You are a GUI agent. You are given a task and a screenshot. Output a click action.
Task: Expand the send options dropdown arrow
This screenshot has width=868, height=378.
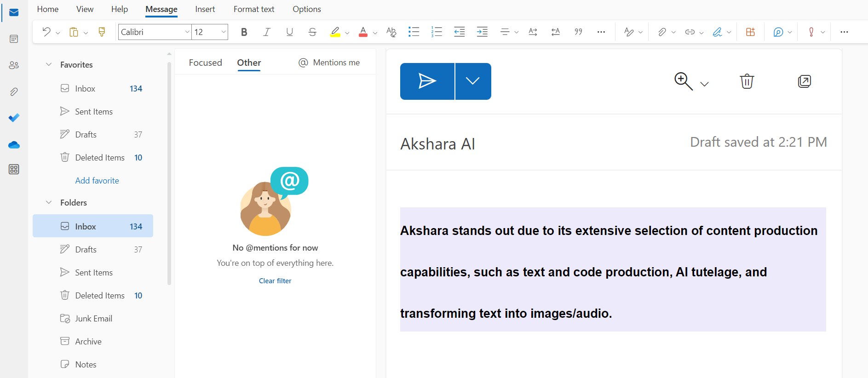click(473, 81)
